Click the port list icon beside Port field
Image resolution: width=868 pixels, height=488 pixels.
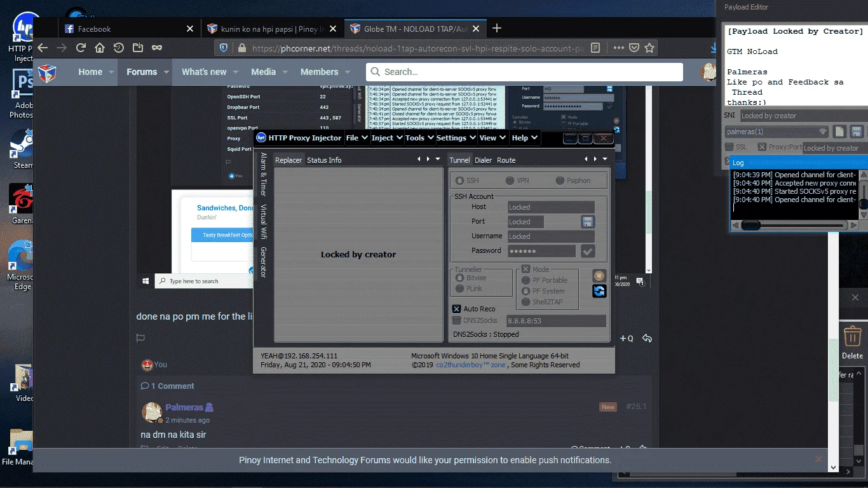(x=588, y=222)
